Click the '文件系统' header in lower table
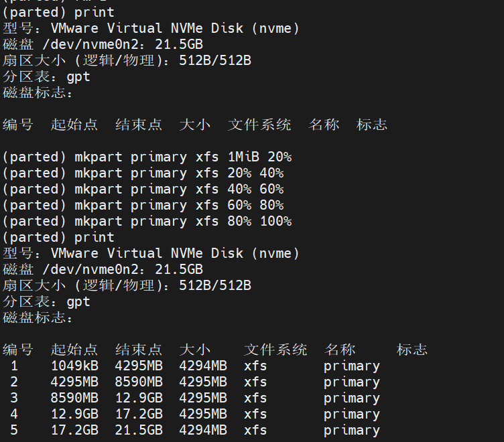 [275, 350]
